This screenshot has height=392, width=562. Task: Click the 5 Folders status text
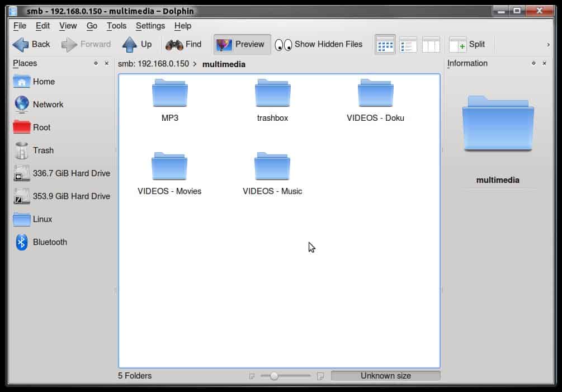tap(135, 376)
